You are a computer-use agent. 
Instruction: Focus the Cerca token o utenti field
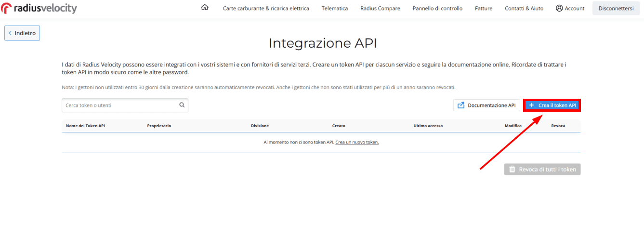coord(125,105)
